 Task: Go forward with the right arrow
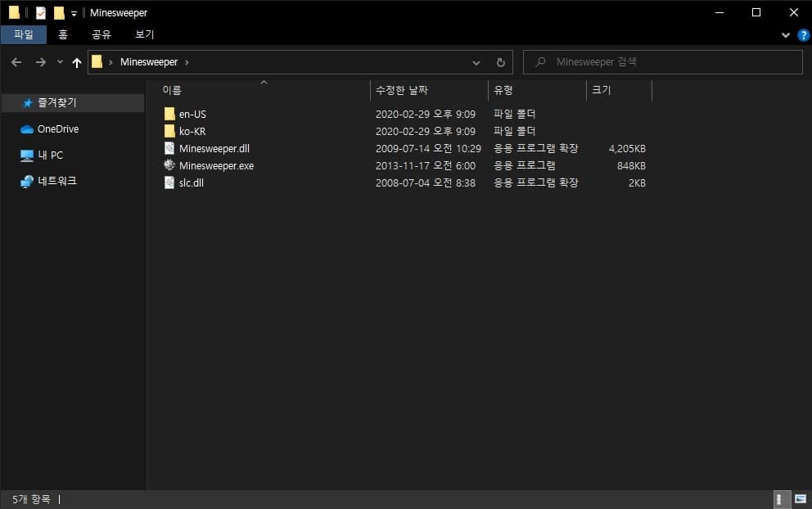coord(40,62)
